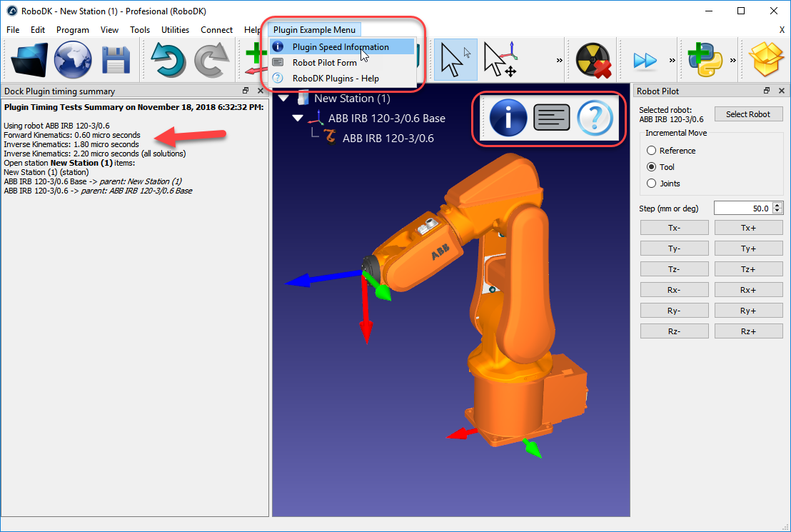Viewport: 791px width, 532px height.
Task: Click the yellow package box icon
Action: pos(766,59)
